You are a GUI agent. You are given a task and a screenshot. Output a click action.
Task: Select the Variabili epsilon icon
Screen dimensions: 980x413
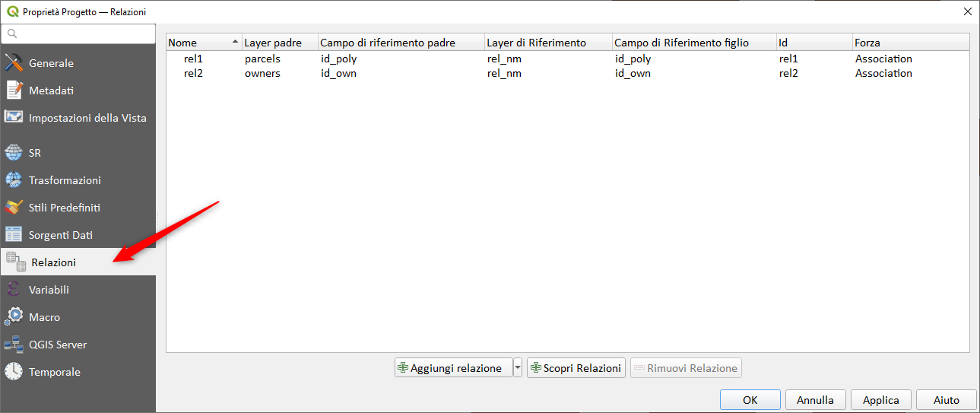coord(14,290)
